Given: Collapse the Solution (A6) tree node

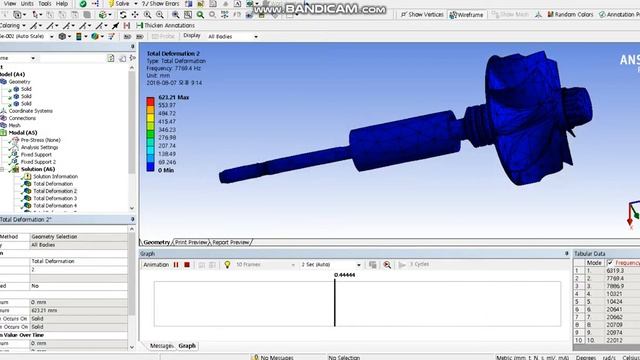Looking at the screenshot, I should (2, 169).
